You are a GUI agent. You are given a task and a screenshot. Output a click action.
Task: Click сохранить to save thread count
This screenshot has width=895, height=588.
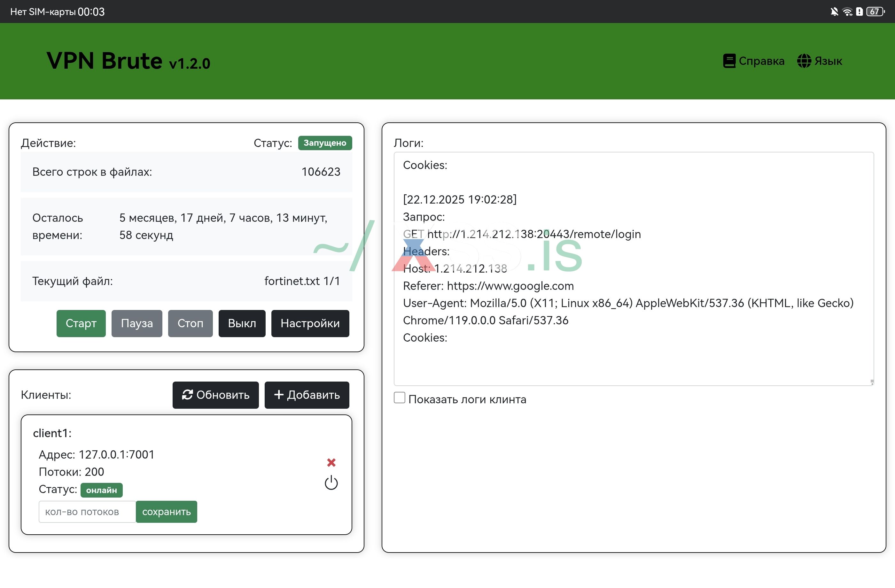click(166, 512)
